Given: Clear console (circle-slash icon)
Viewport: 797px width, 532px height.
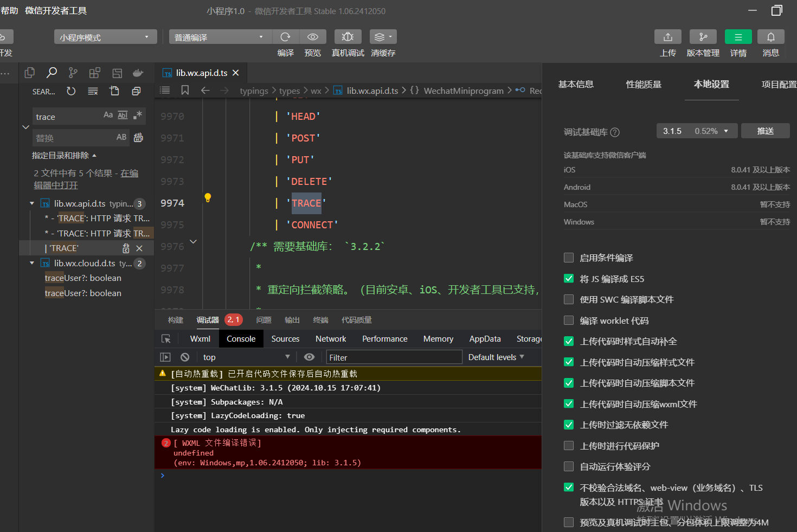Looking at the screenshot, I should (x=185, y=357).
